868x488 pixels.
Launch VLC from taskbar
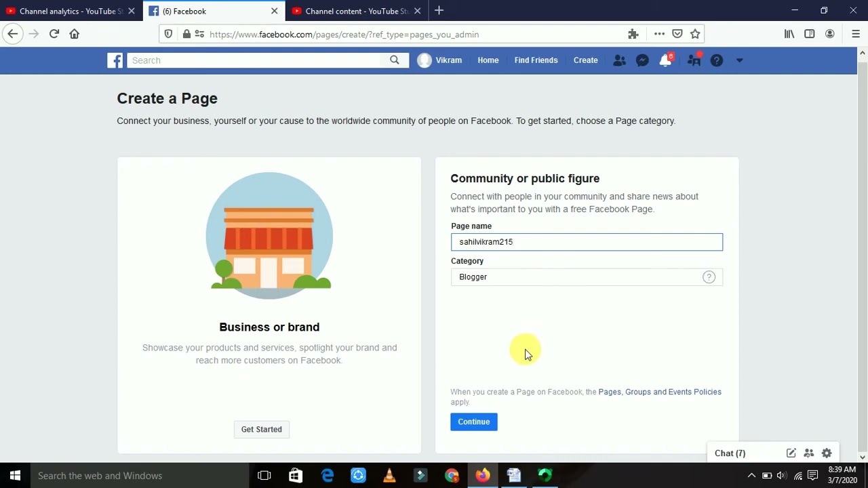pos(389,475)
